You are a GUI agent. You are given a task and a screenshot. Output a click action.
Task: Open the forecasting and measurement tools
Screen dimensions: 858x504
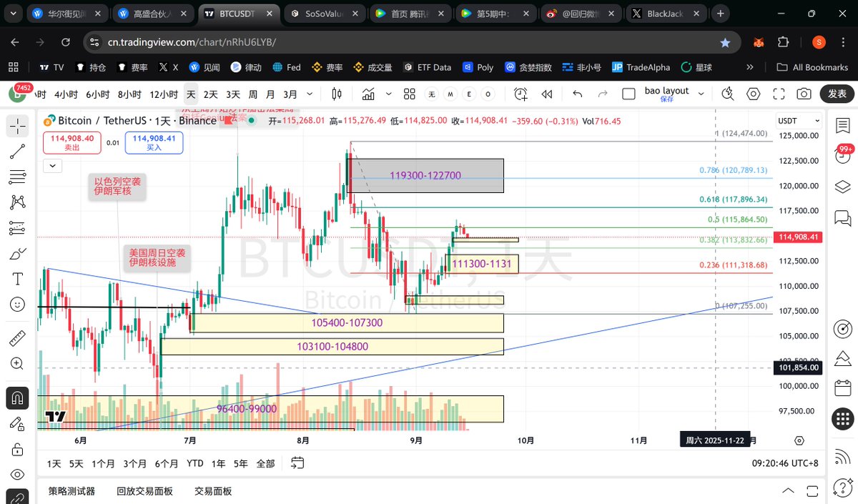coord(18,228)
